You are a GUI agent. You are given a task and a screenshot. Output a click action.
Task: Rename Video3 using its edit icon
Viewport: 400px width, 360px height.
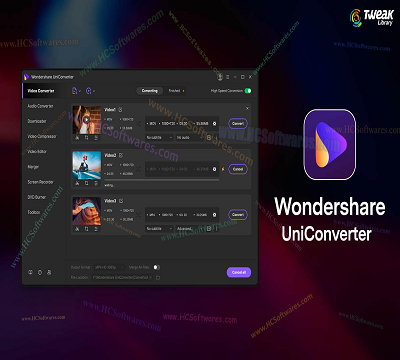(x=121, y=201)
